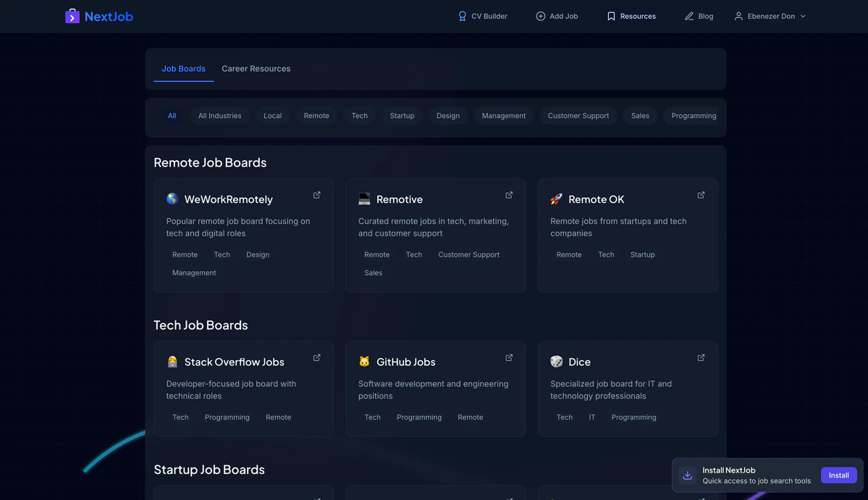The image size is (868, 500).
Task: Click the NextJob logo icon
Action: point(72,15)
